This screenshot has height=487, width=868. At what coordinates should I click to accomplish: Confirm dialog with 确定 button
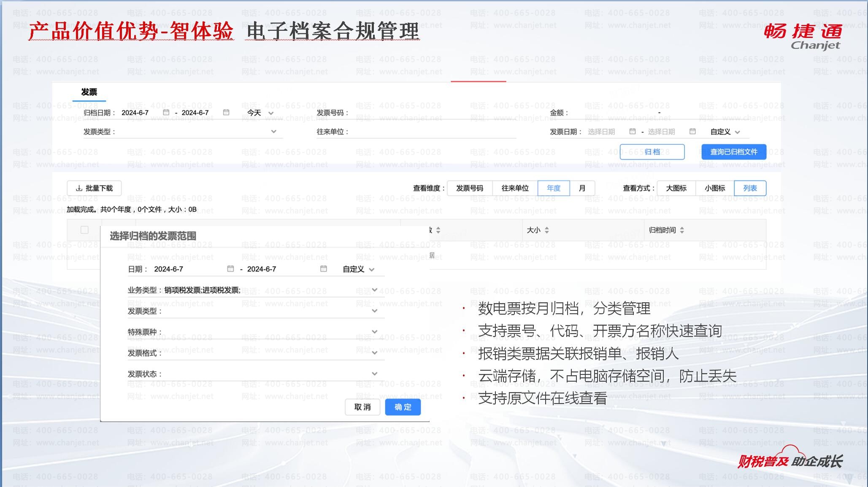[x=403, y=407]
